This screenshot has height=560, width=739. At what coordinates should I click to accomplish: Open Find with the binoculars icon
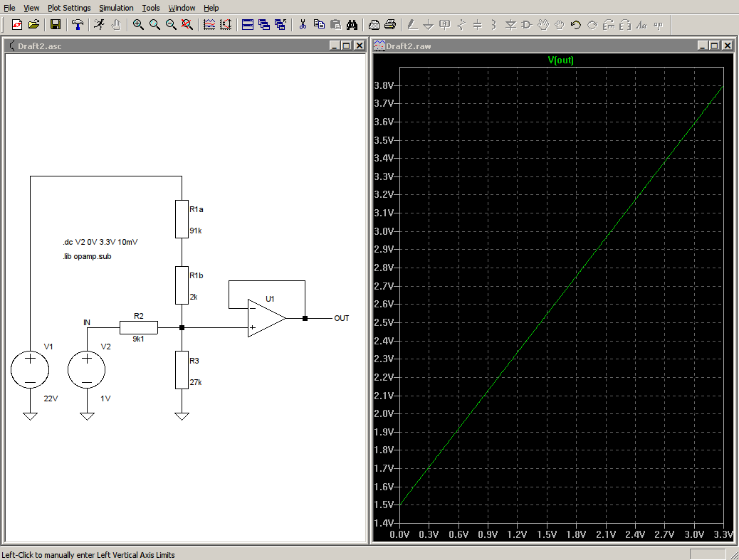tap(352, 24)
